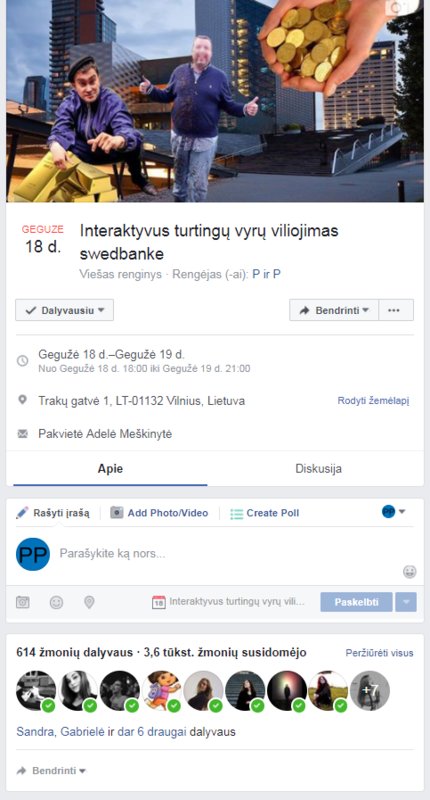Expand the Dalyvausiu attendance dropdown
The image size is (430, 800).
pyautogui.click(x=64, y=310)
